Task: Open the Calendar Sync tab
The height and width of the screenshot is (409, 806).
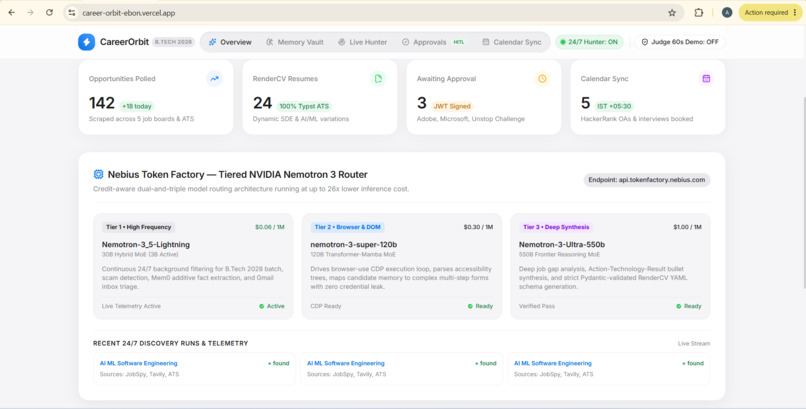Action: click(511, 42)
